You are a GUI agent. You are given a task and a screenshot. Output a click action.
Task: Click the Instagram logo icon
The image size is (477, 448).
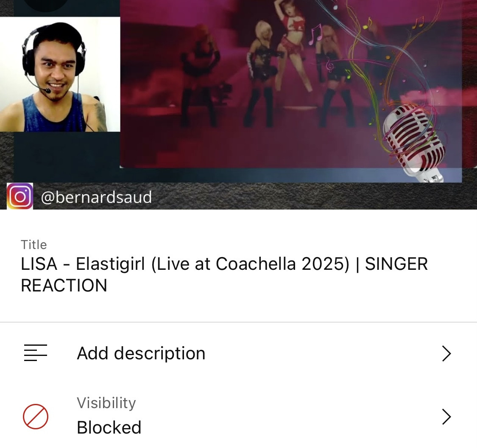pyautogui.click(x=20, y=196)
